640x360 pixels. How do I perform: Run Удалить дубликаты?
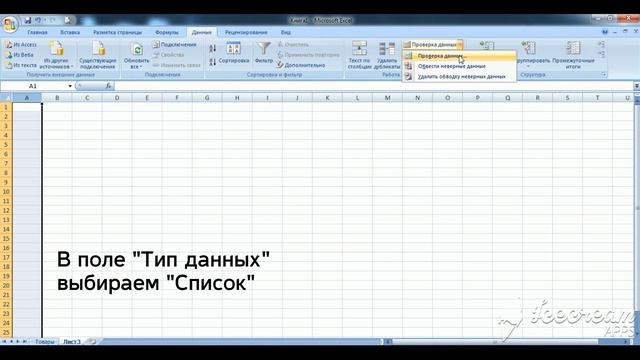coord(387,55)
